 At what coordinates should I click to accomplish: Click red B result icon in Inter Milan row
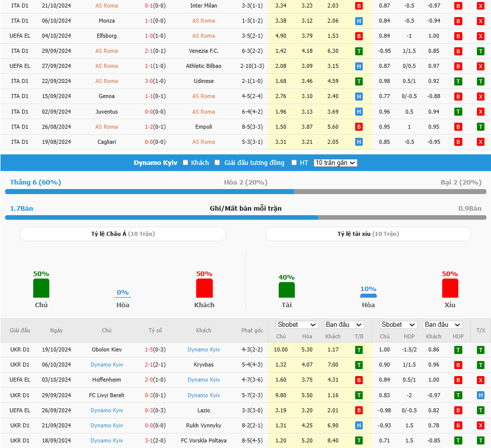coord(359,6)
